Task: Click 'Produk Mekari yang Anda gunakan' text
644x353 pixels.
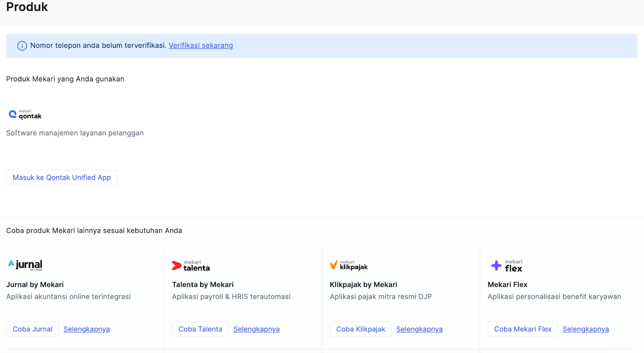Action: click(65, 79)
